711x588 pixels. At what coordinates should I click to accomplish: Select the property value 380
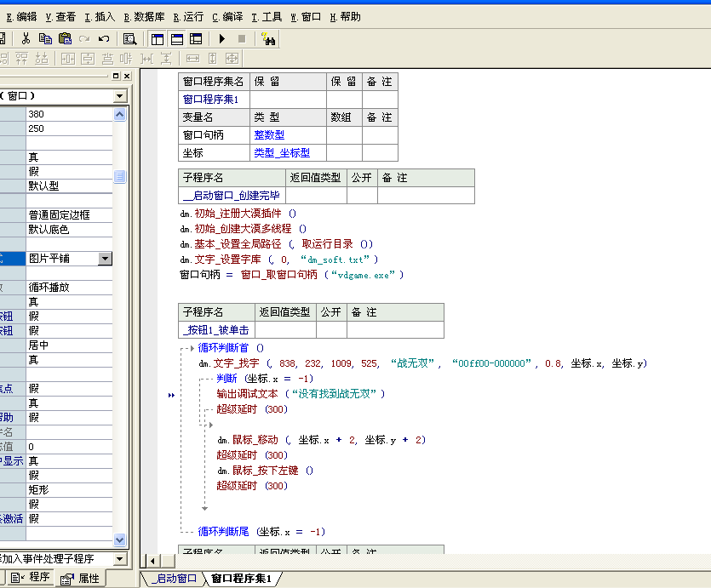[69, 114]
